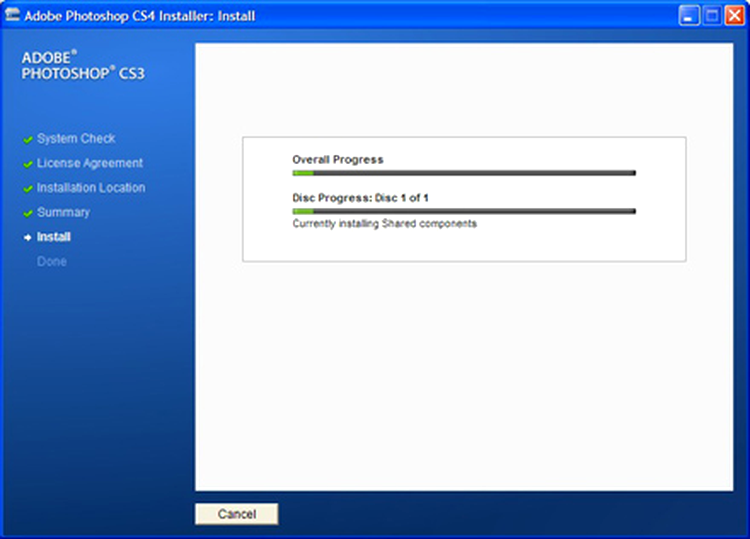Viewport: 750px width, 539px height.
Task: Minimize the installer window
Action: [x=688, y=16]
